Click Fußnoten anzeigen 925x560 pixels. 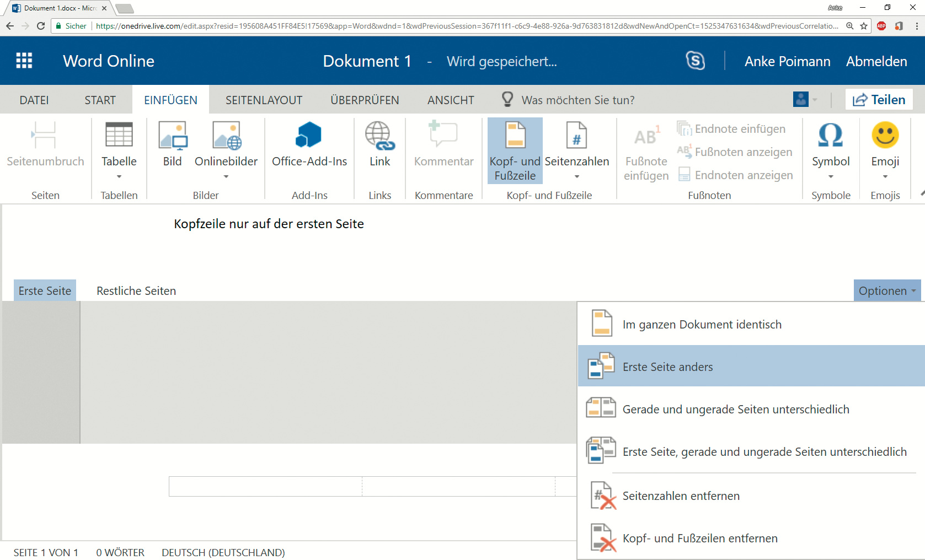click(x=735, y=152)
